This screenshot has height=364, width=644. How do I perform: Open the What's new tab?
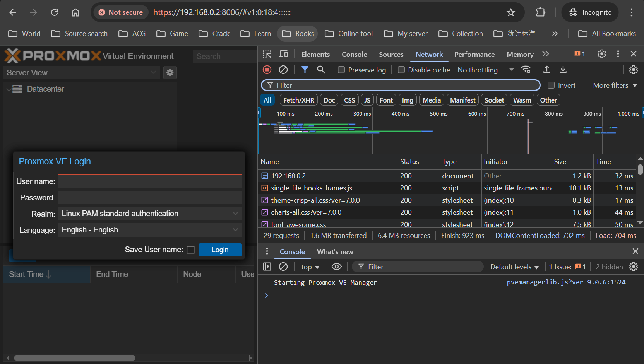pyautogui.click(x=335, y=252)
